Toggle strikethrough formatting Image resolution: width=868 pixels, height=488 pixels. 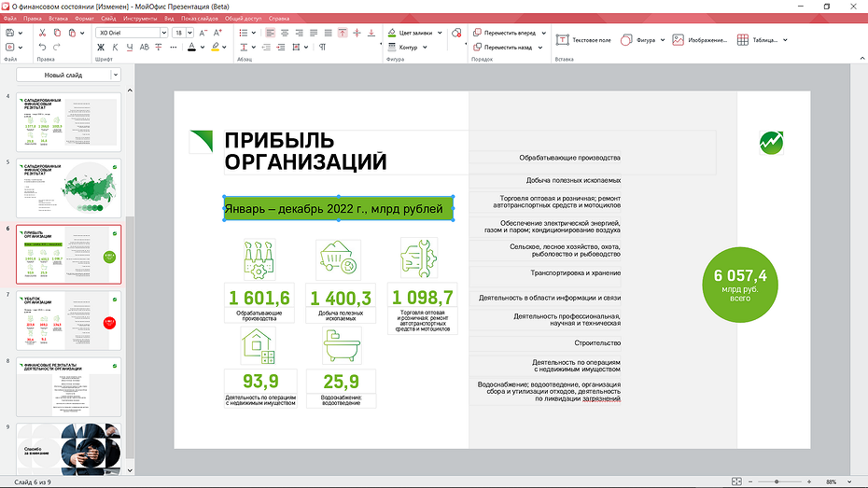coord(159,48)
